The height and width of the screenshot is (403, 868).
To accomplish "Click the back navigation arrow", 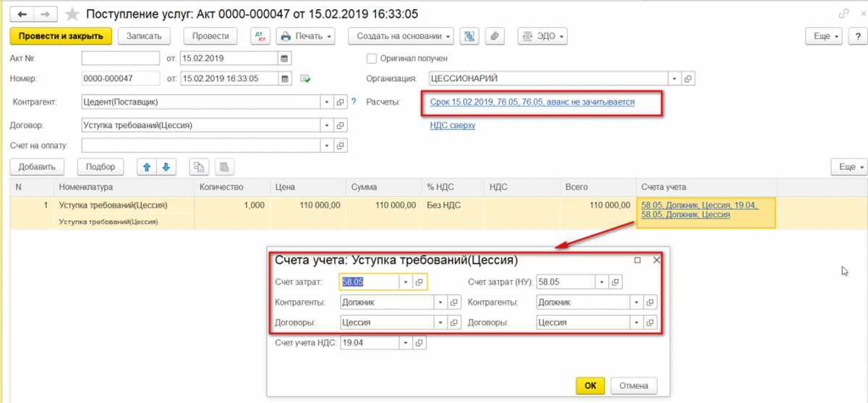I will (23, 14).
